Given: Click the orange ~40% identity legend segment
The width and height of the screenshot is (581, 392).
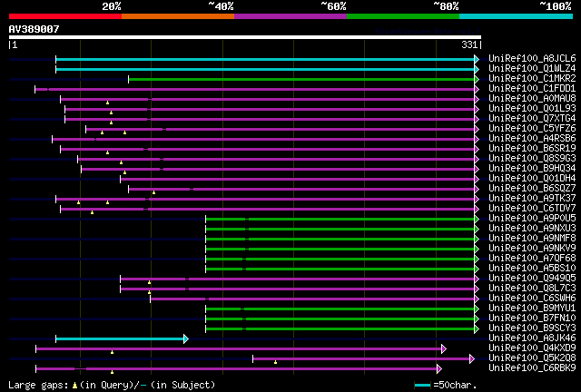Looking at the screenshot, I should click(x=178, y=16).
